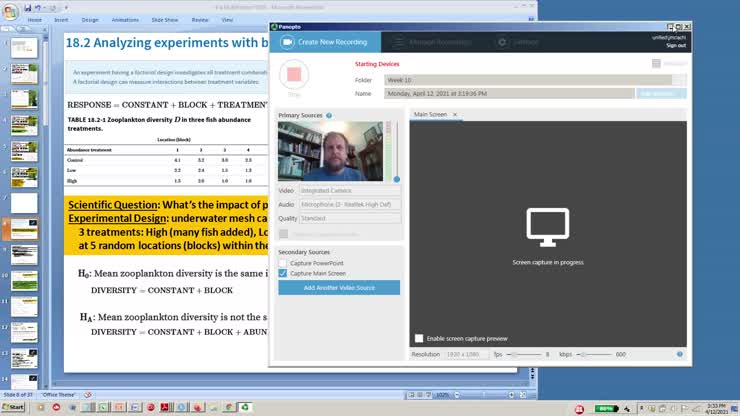
Task: Click the help icon next to Primary Sources
Action: pos(329,115)
